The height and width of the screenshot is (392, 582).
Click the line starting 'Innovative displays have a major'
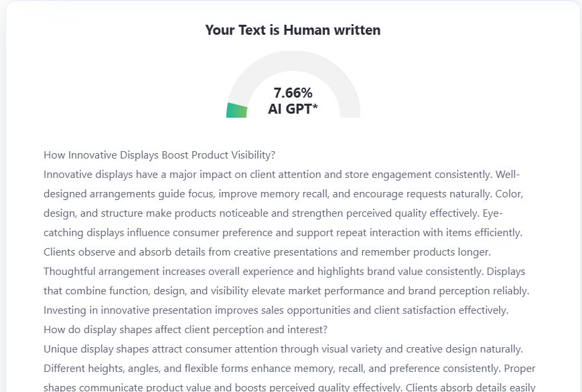pyautogui.click(x=268, y=175)
